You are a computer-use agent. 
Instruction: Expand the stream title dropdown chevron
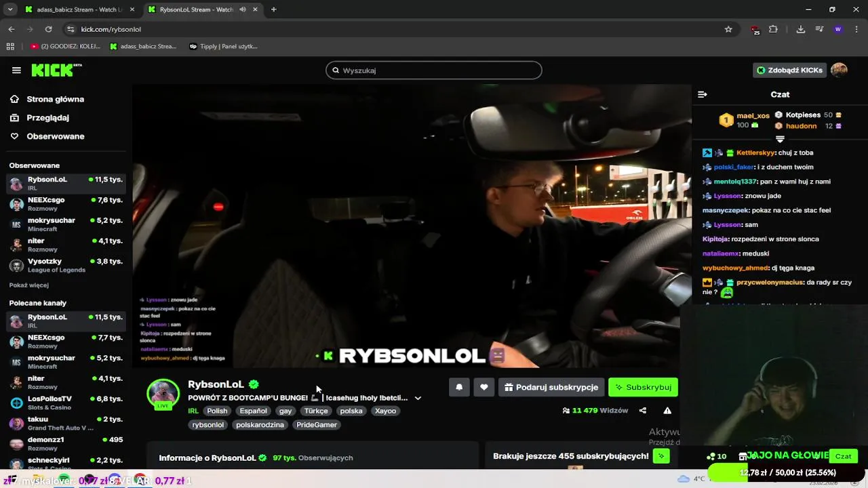click(x=418, y=398)
